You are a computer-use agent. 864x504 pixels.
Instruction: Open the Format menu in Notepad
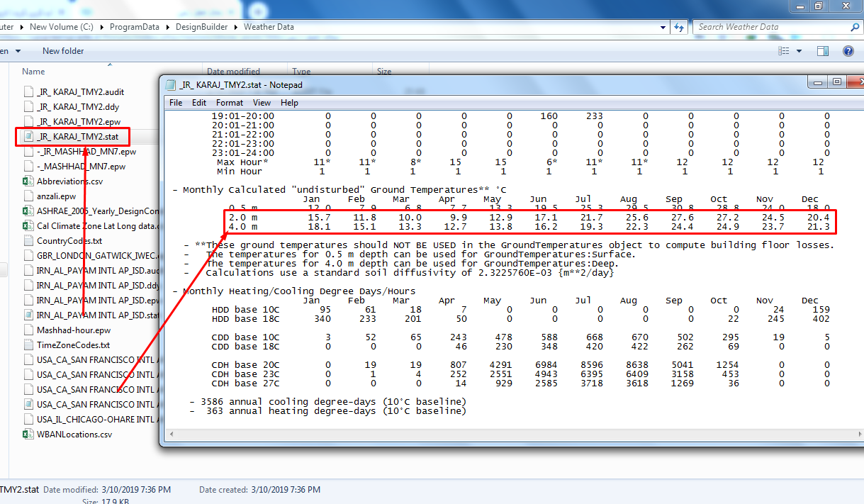(x=230, y=103)
